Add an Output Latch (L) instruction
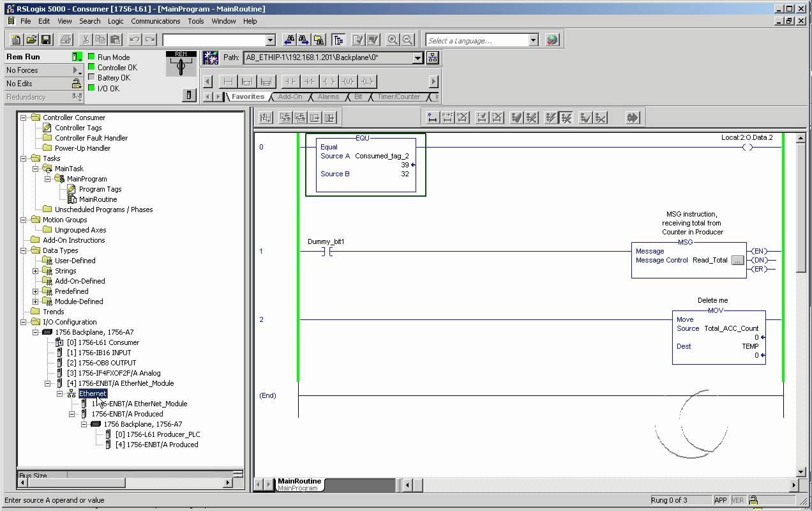 367,81
